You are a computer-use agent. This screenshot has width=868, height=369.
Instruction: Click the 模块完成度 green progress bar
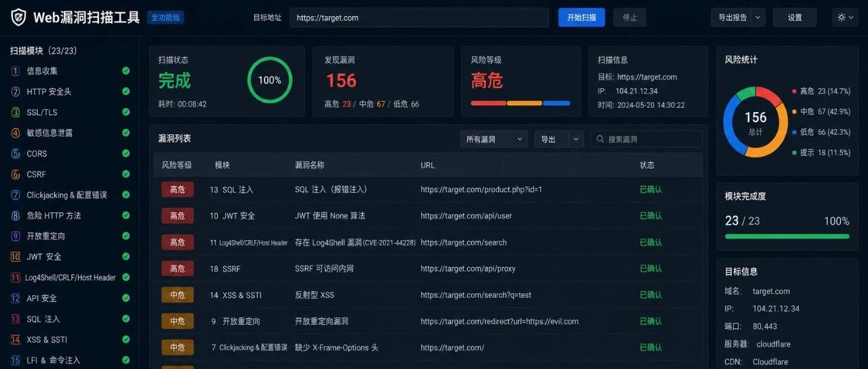[x=787, y=236]
